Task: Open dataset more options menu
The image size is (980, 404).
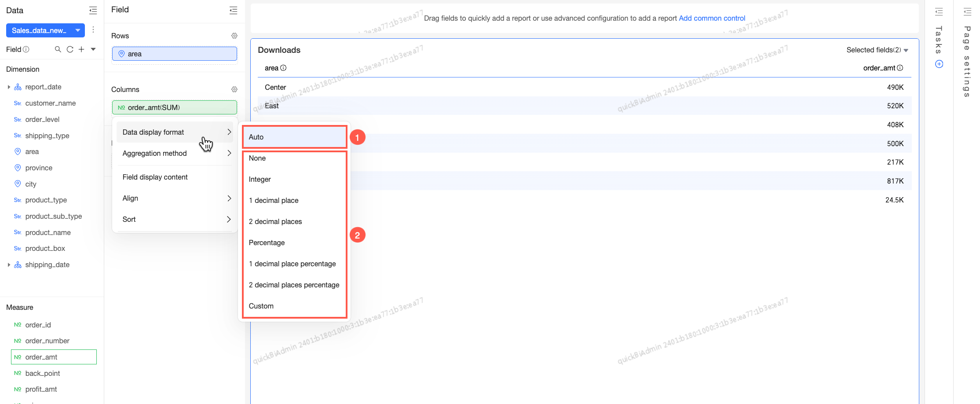Action: click(93, 30)
